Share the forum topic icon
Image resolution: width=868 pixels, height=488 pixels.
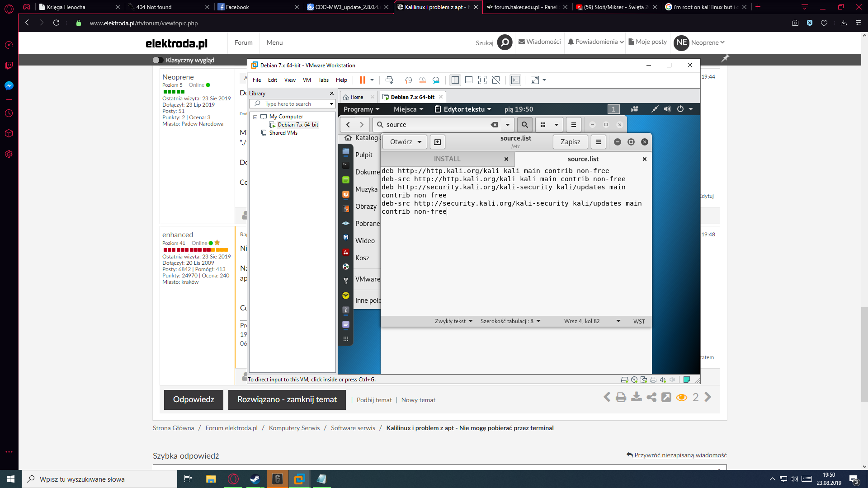[x=651, y=397]
